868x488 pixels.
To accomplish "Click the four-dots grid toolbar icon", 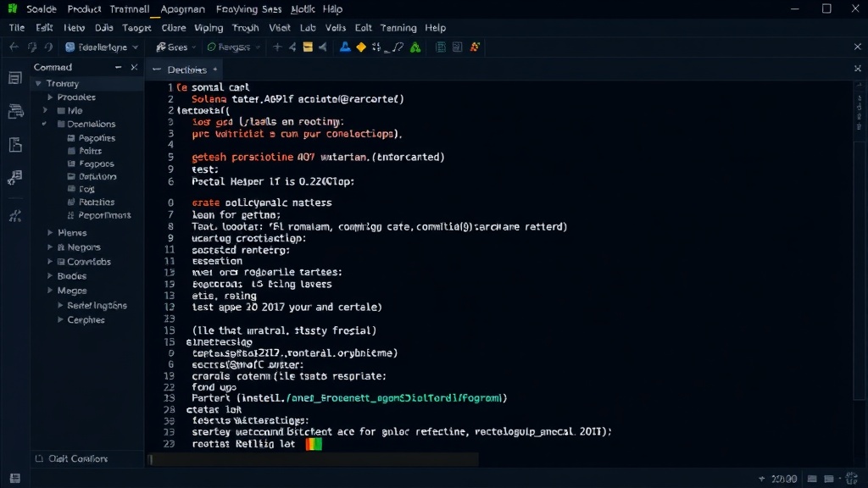I will (377, 47).
